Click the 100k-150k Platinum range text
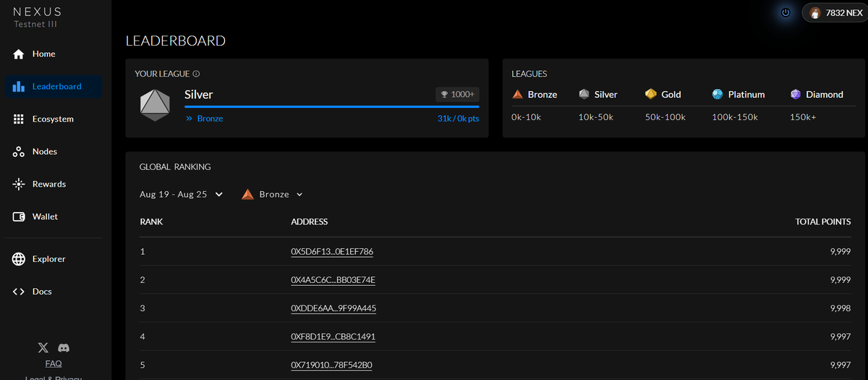Viewport: 868px width, 380px height. click(x=736, y=117)
